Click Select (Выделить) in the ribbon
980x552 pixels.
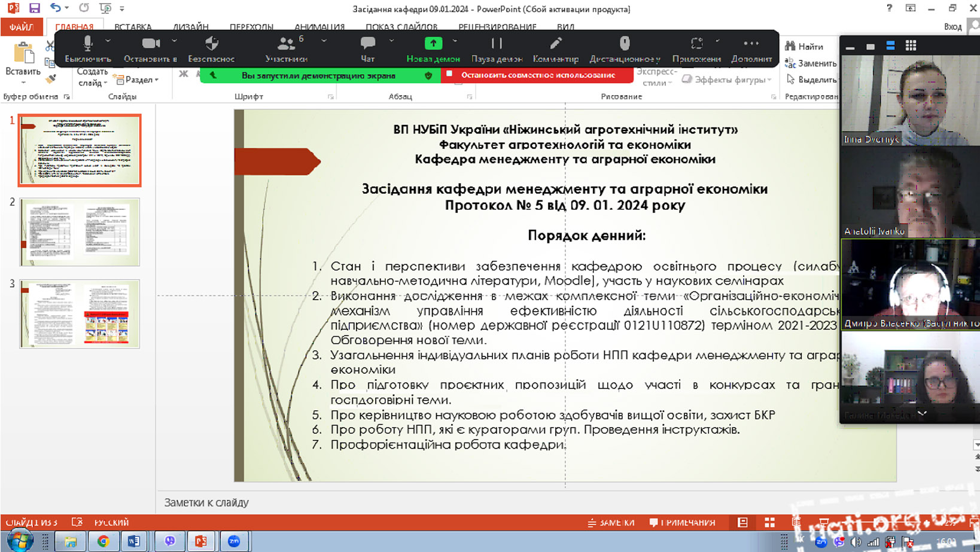(811, 80)
